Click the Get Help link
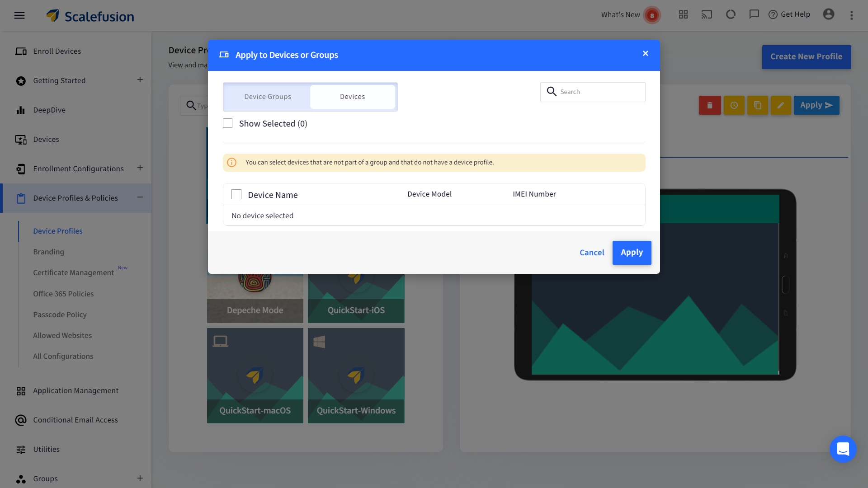 pyautogui.click(x=789, y=14)
